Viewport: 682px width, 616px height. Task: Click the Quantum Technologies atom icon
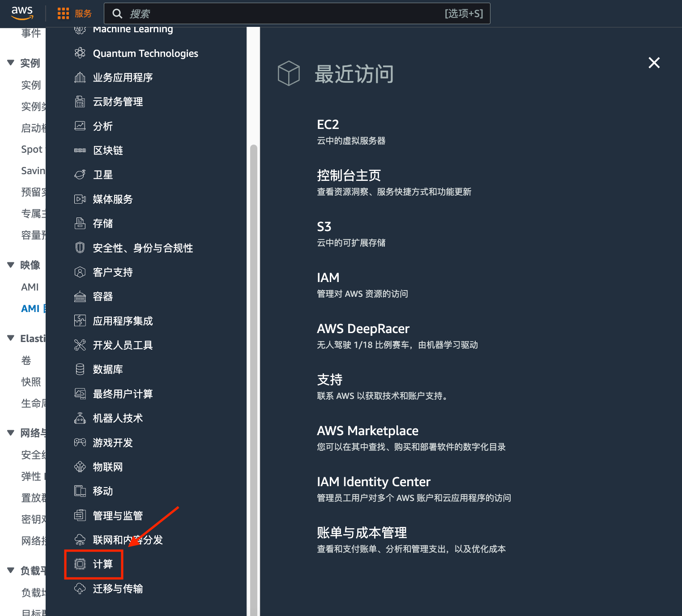(x=80, y=53)
